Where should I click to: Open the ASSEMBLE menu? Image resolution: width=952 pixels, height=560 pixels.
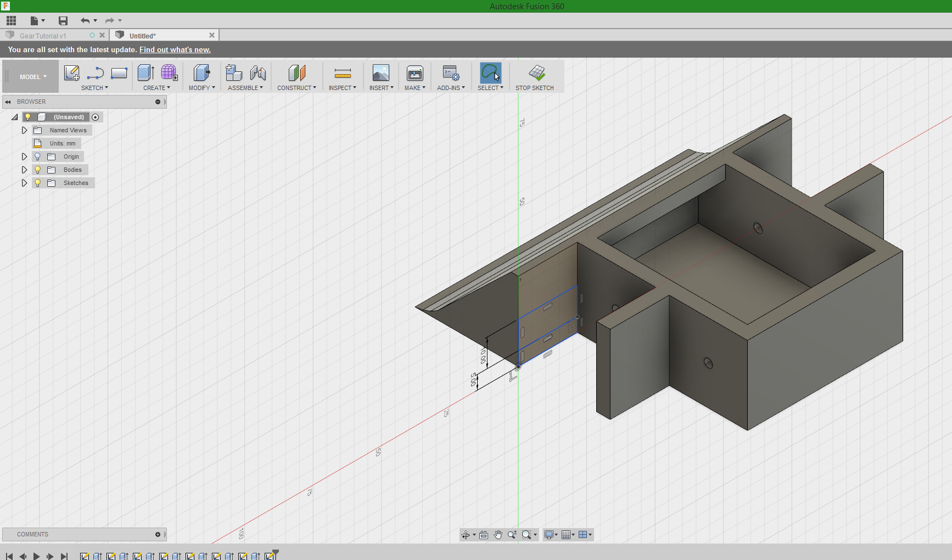pos(245,88)
